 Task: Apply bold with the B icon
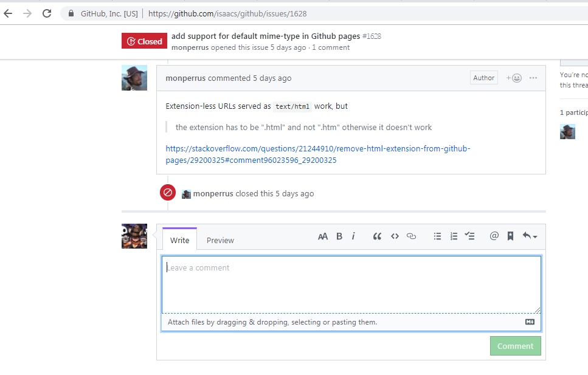click(339, 236)
